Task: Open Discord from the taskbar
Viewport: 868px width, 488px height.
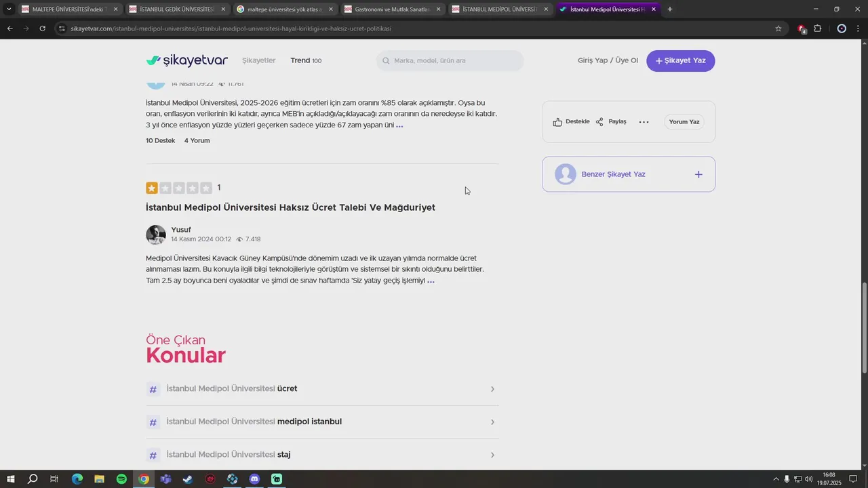Action: click(254, 479)
